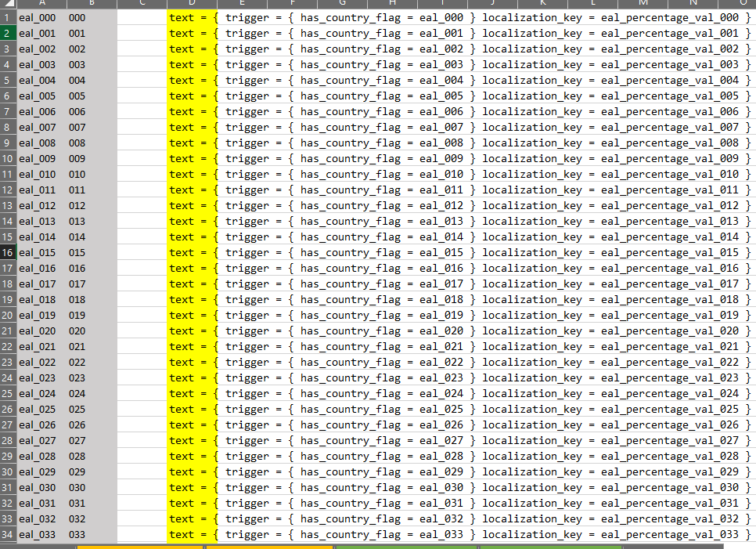Click 'eal_percentage_val_002' text
This screenshot has width=756, height=549.
point(670,49)
